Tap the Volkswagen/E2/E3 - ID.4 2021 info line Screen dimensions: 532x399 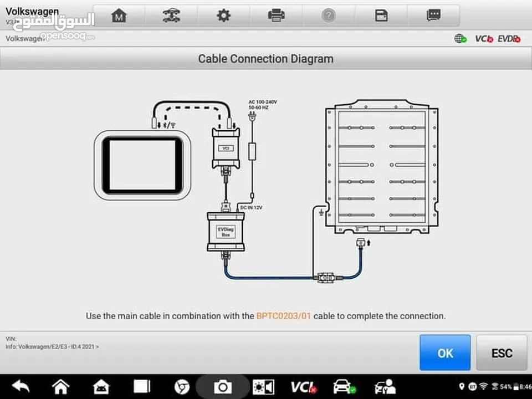pyautogui.click(x=52, y=347)
